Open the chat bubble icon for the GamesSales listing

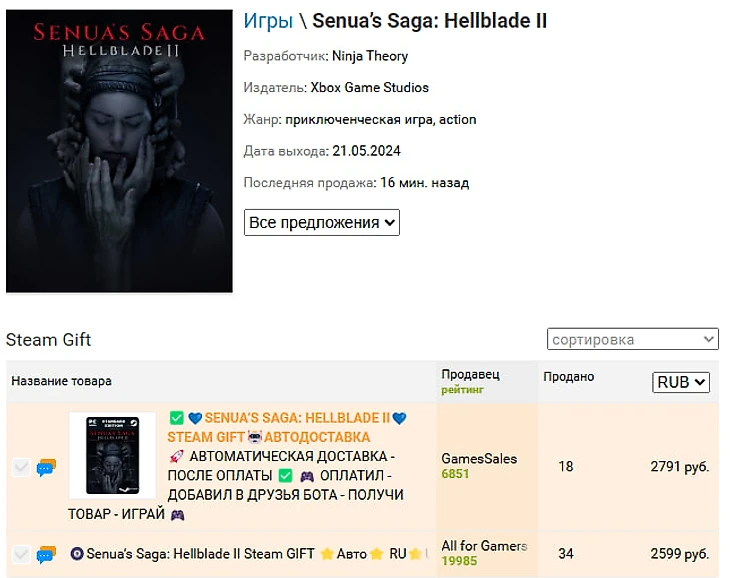click(46, 467)
